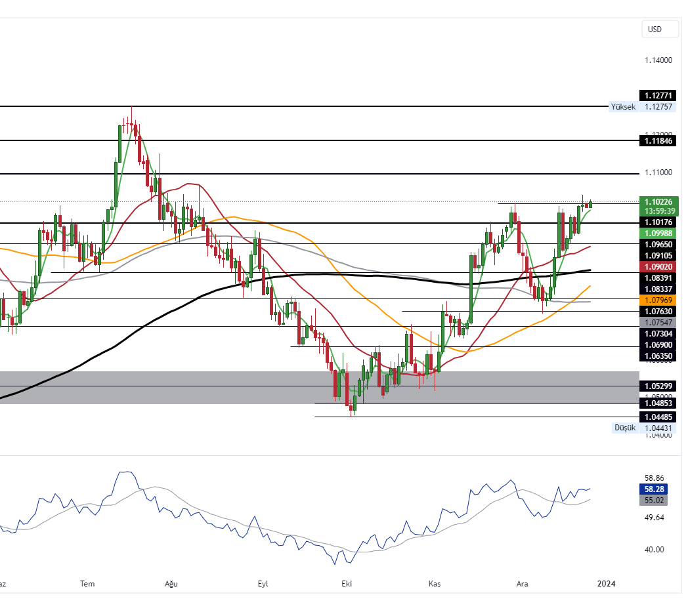Click the Düşük low price marker
The height and width of the screenshot is (616, 688).
(624, 428)
